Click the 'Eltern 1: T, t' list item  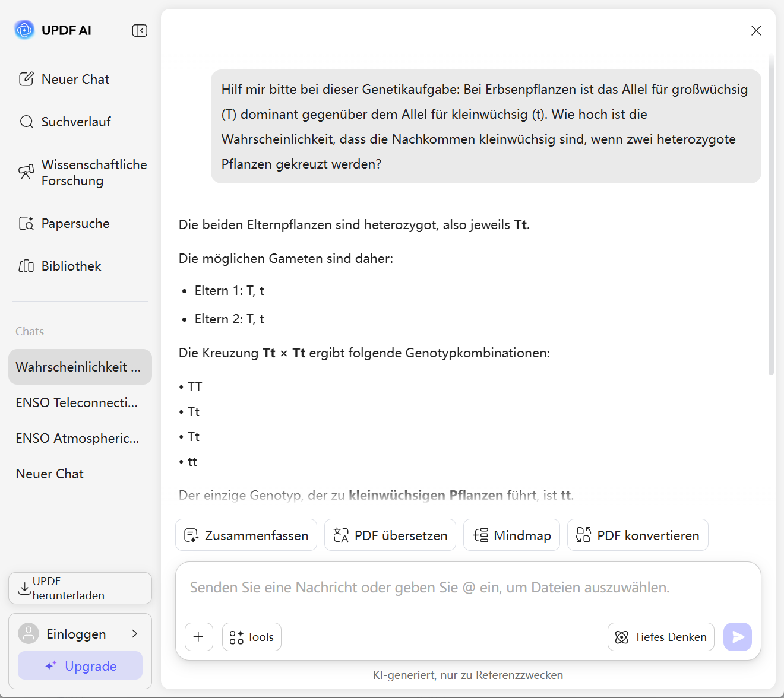[229, 290]
